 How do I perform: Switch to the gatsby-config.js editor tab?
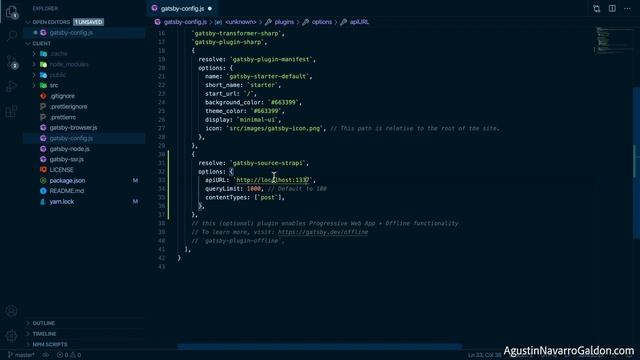point(182,9)
